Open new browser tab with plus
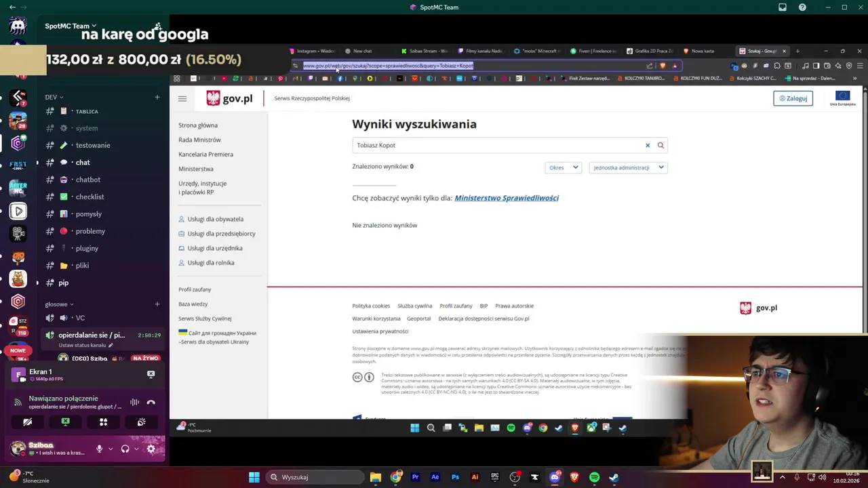 pyautogui.click(x=797, y=51)
